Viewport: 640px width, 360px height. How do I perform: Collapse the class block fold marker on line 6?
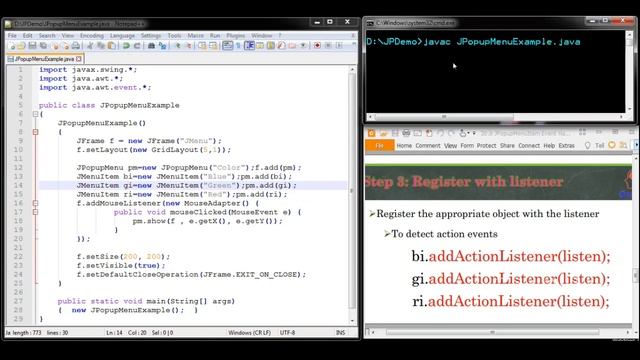tap(36, 114)
